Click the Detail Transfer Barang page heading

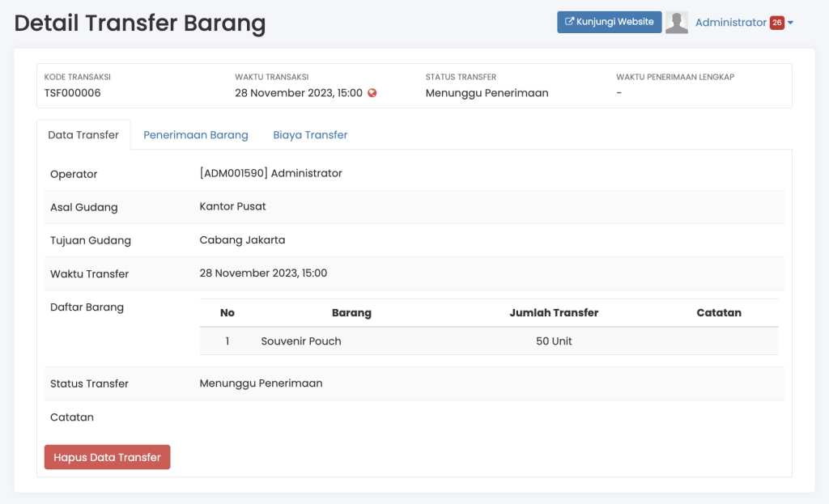pos(140,23)
